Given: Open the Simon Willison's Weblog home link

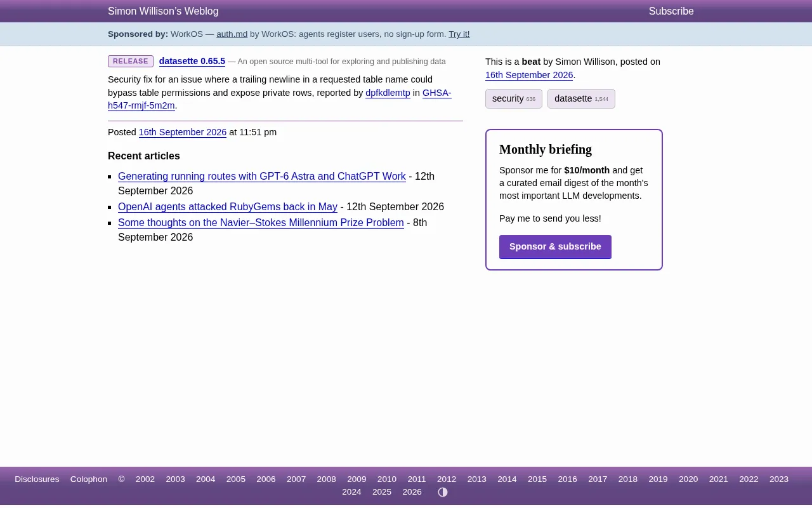Looking at the screenshot, I should pos(163,11).
